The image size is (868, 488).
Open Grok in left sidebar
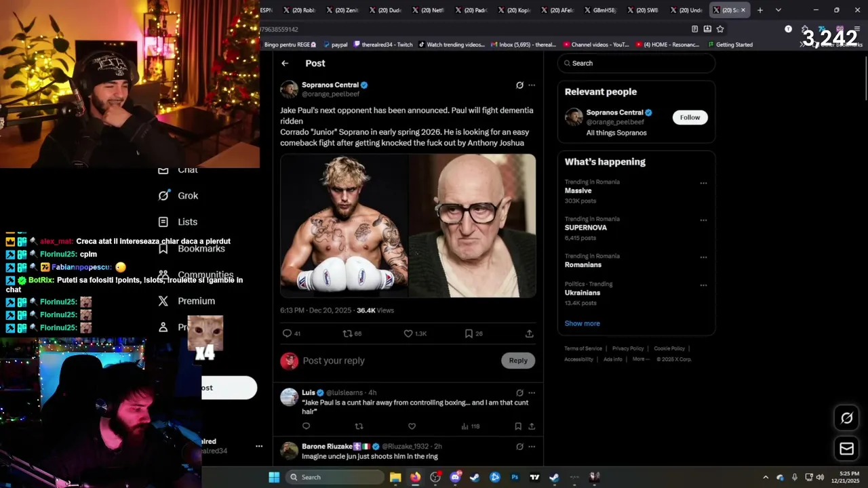[x=178, y=195]
